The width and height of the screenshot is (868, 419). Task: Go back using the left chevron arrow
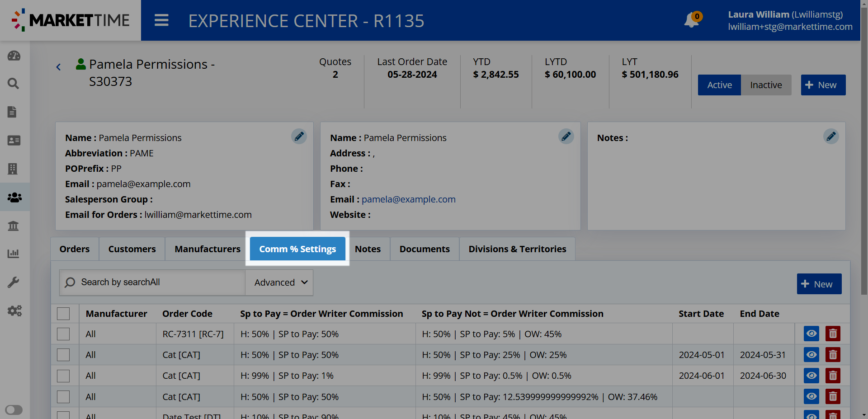tap(58, 67)
